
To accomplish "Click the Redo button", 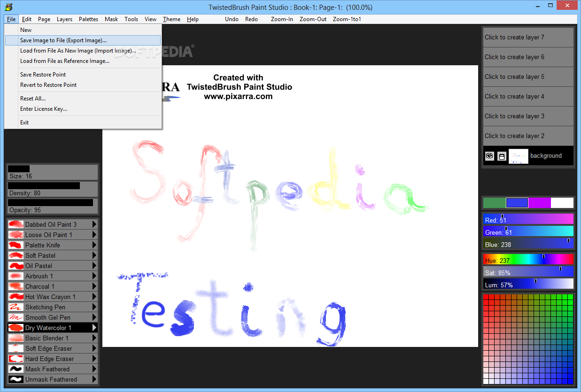I will [251, 19].
